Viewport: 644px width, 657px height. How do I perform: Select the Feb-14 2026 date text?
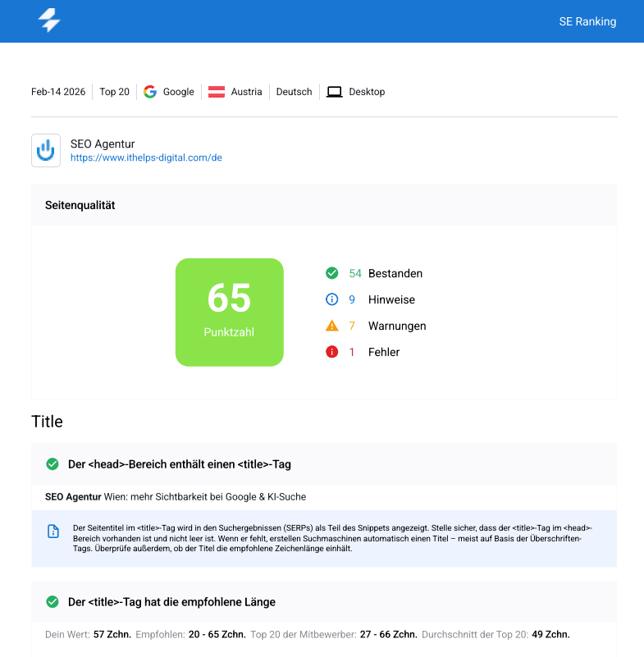(58, 92)
